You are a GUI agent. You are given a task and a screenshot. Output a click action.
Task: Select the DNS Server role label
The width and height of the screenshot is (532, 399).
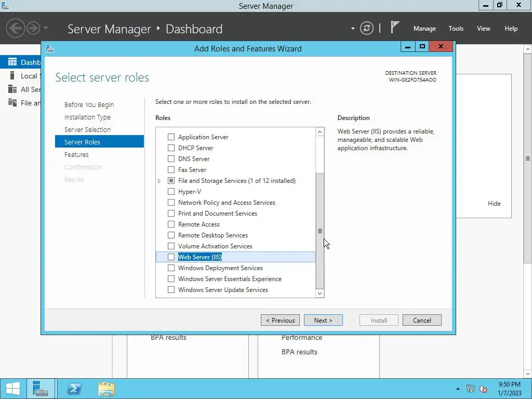pos(194,158)
